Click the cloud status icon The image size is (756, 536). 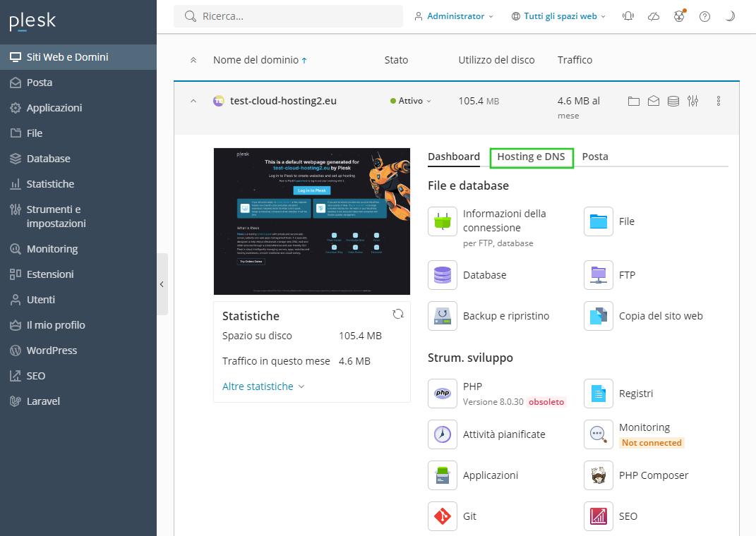click(654, 16)
